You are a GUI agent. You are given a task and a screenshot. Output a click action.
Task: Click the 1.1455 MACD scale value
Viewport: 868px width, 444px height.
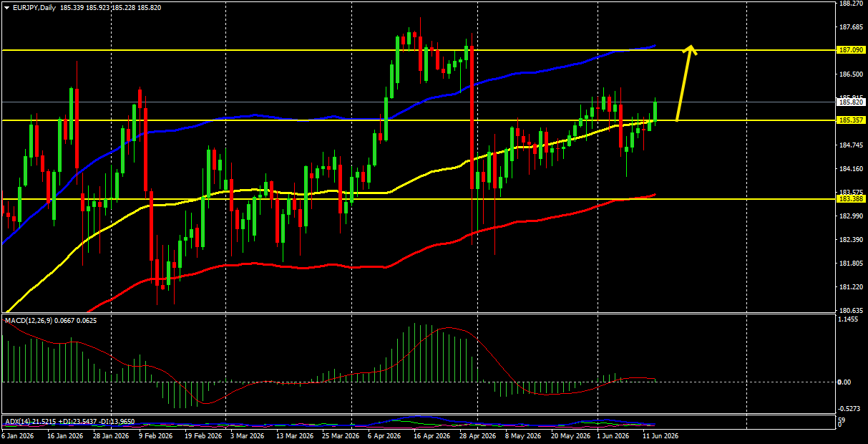tap(849, 319)
